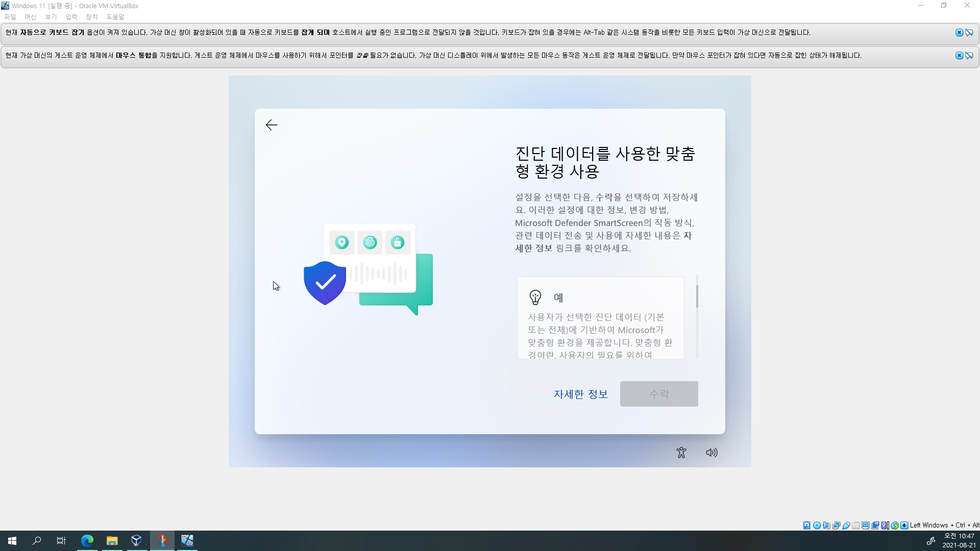980x551 pixels.
Task: Click the back arrow in setup dialog
Action: pyautogui.click(x=271, y=125)
